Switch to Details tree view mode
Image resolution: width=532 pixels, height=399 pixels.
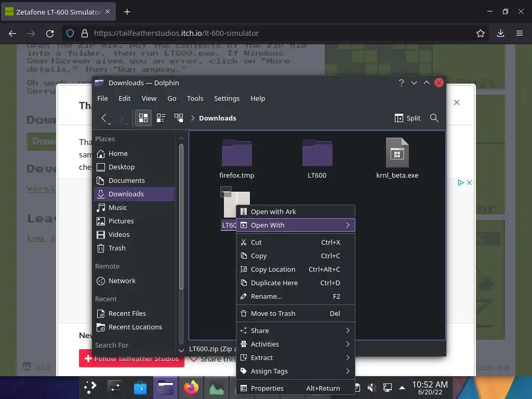click(179, 118)
